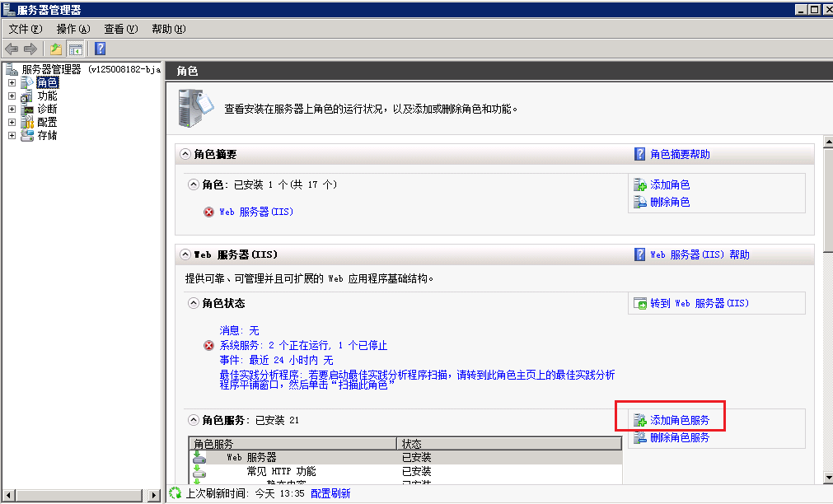Click the forward arrow toolbar icon
This screenshot has width=833, height=504.
click(x=30, y=49)
